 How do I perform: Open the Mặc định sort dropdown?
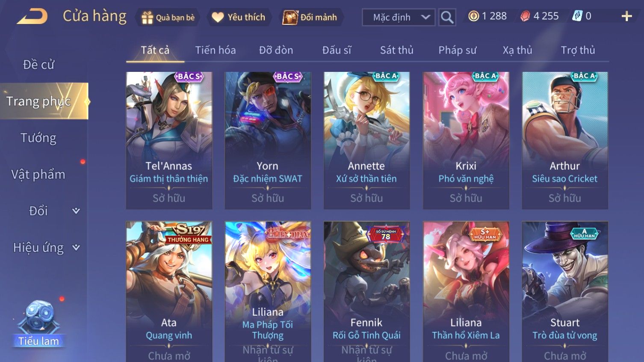click(399, 18)
